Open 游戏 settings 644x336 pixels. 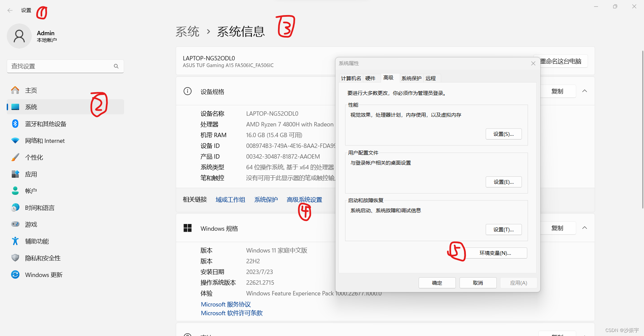tap(65, 224)
